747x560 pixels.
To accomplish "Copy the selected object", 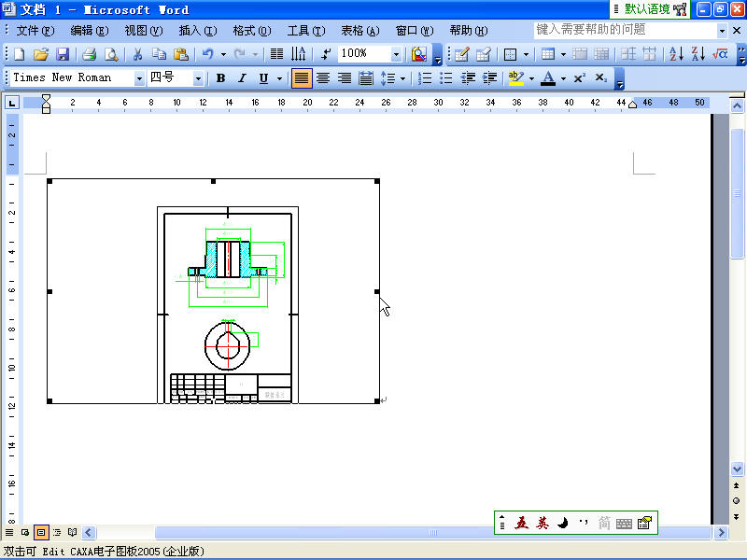I will click(159, 54).
